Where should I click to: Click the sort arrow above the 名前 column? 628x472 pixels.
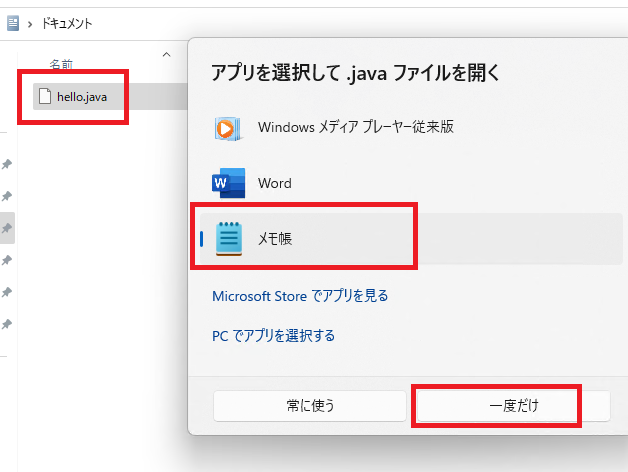(166, 54)
